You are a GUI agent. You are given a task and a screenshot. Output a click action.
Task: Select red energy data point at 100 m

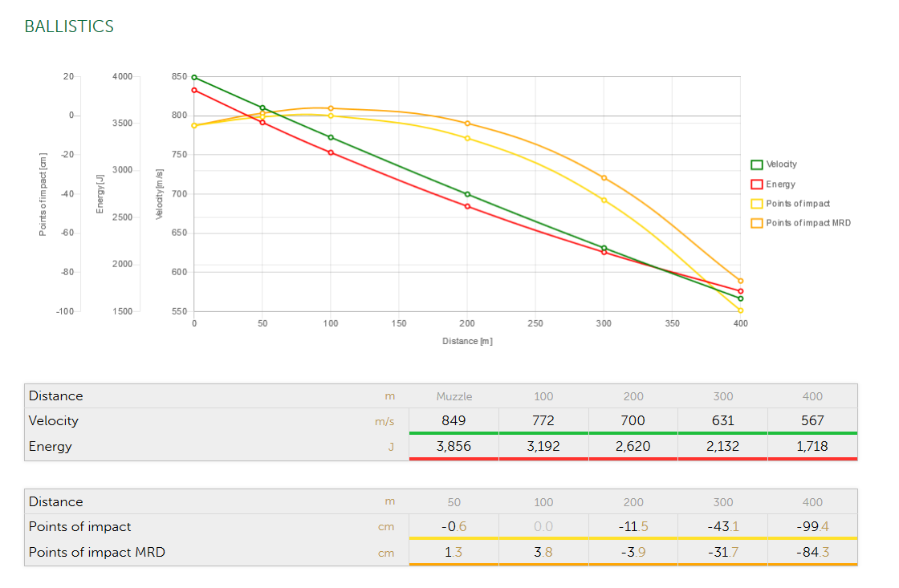(x=331, y=152)
